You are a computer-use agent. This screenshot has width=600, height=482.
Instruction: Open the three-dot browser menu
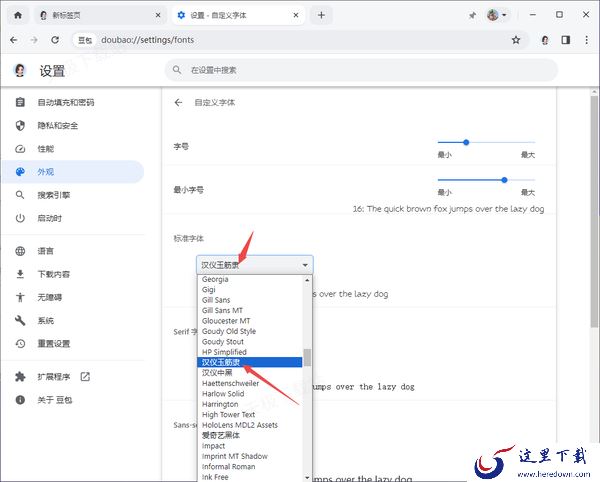(x=586, y=40)
